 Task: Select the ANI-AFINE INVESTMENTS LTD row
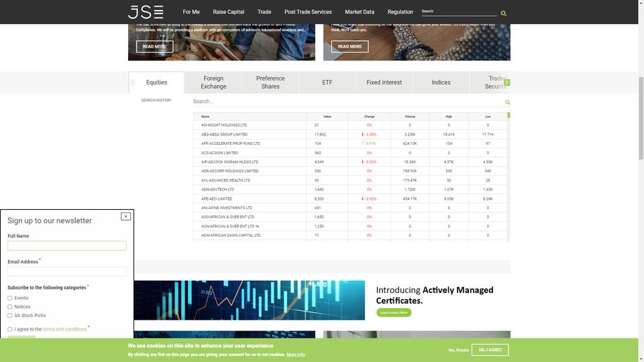point(350,208)
